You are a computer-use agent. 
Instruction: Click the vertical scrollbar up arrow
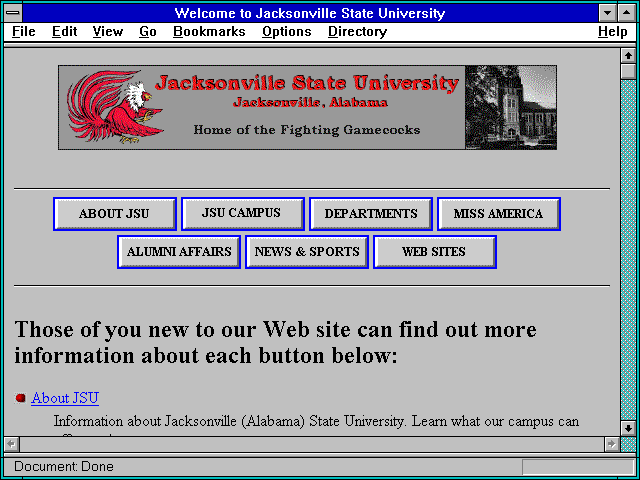point(628,56)
